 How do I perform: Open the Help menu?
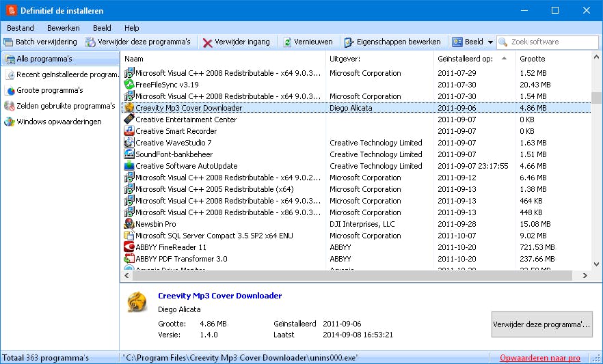tap(131, 28)
